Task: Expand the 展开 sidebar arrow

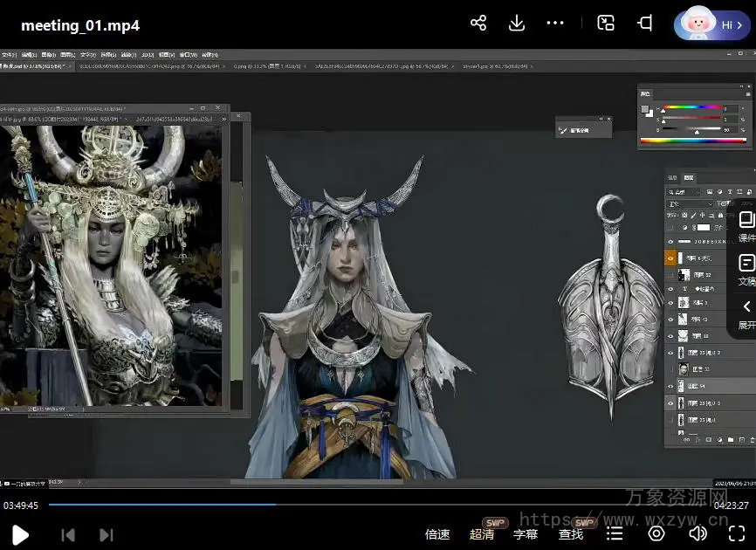Action: (746, 313)
